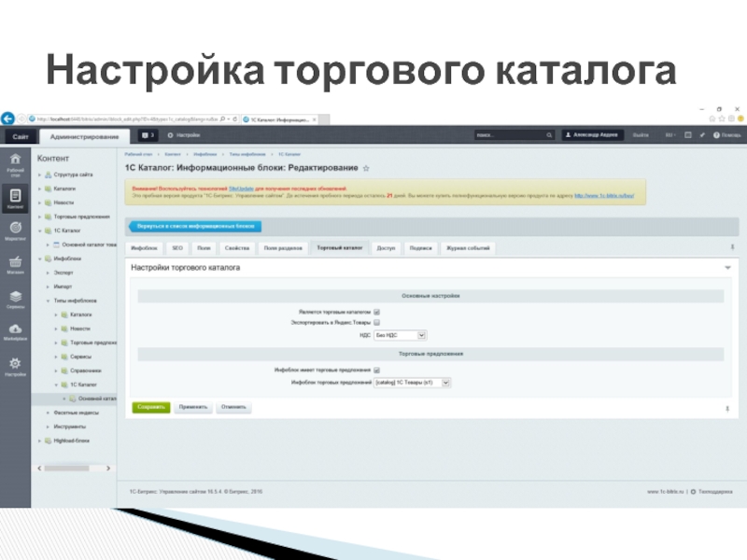
Task: Select Торговые предложения in Контент tree
Action: click(x=81, y=217)
